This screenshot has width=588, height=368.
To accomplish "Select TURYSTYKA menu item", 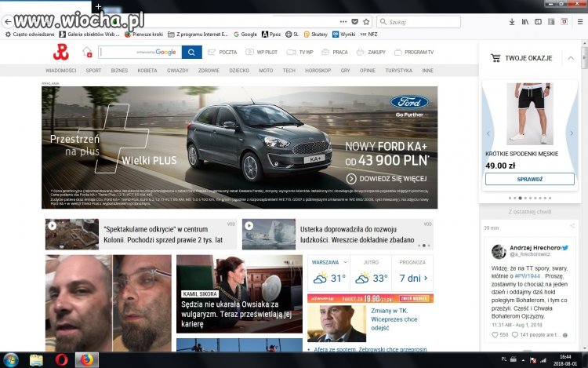I will tap(398, 71).
